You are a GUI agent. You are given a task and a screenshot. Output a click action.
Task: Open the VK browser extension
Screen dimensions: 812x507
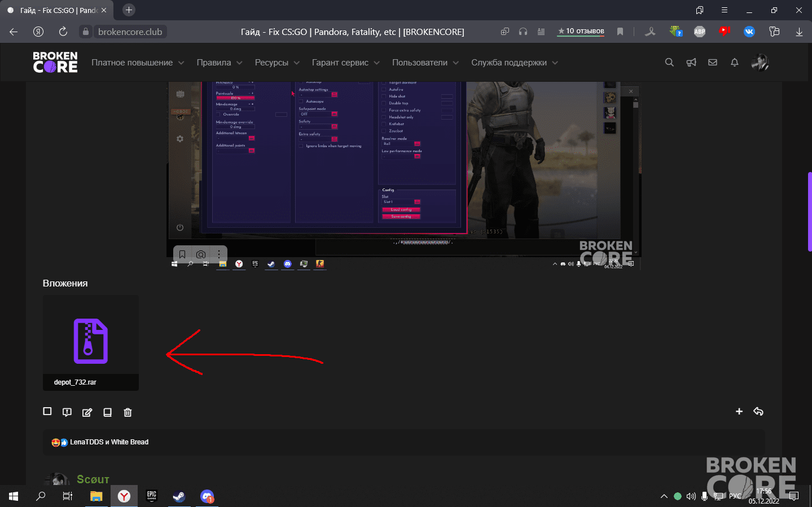(749, 32)
